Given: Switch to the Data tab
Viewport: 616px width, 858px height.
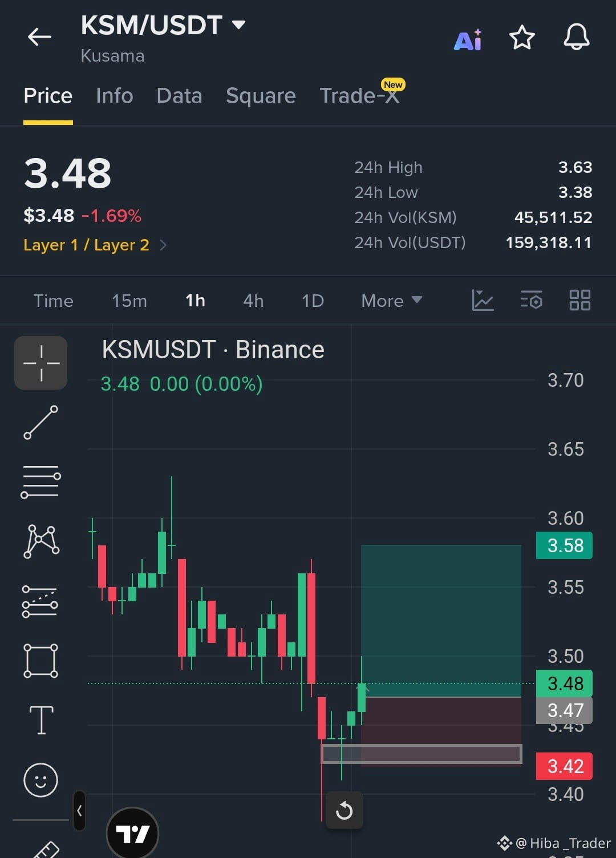Looking at the screenshot, I should coord(179,95).
